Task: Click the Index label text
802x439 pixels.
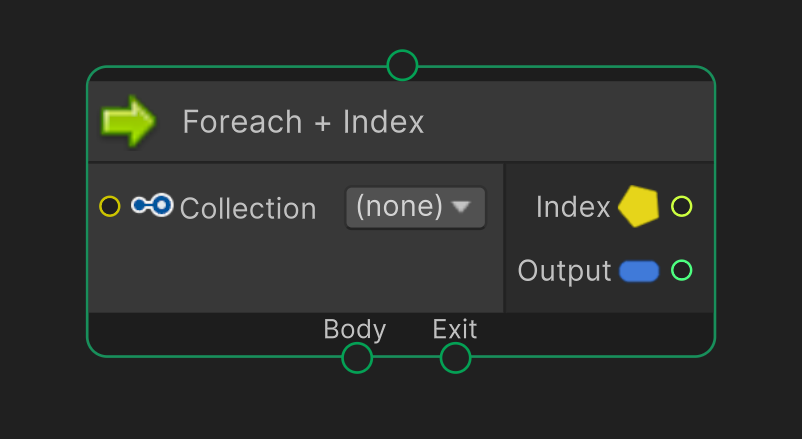Action: [573, 207]
